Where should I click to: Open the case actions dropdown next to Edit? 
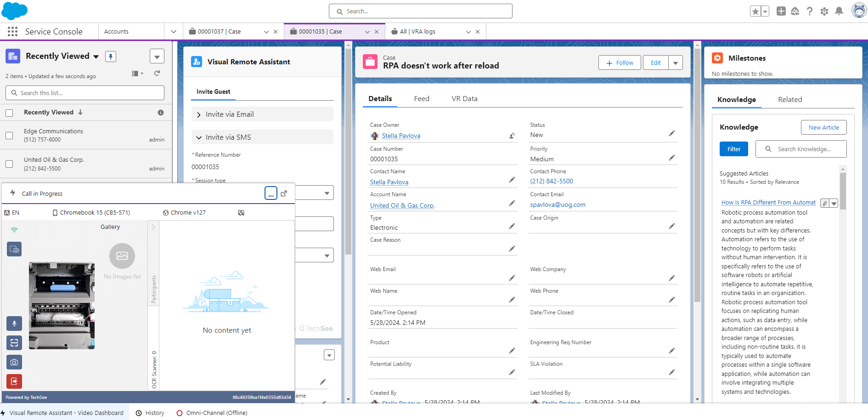click(676, 63)
